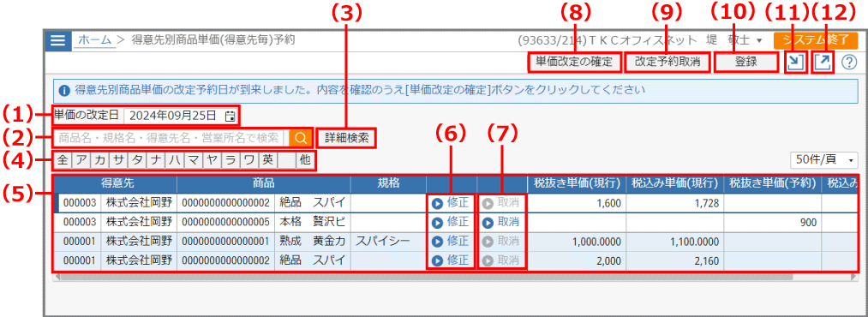Select the マ kana filter

(193, 160)
